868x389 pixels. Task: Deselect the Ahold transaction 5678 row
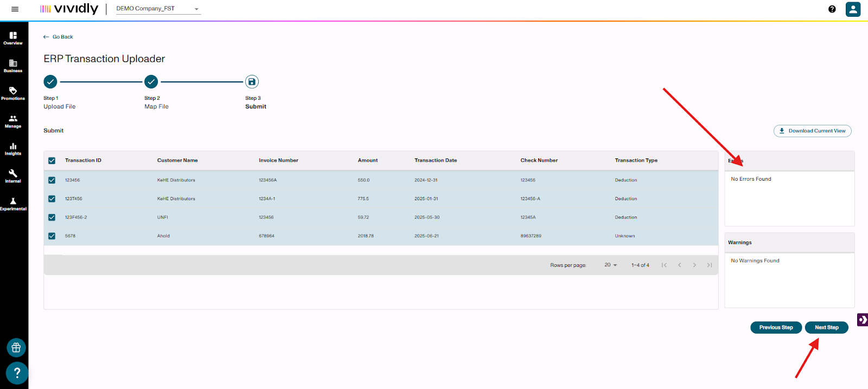[52, 236]
